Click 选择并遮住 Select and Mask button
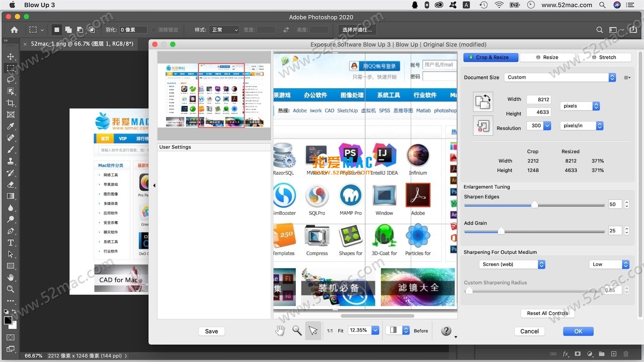The width and height of the screenshot is (644, 362). click(357, 30)
